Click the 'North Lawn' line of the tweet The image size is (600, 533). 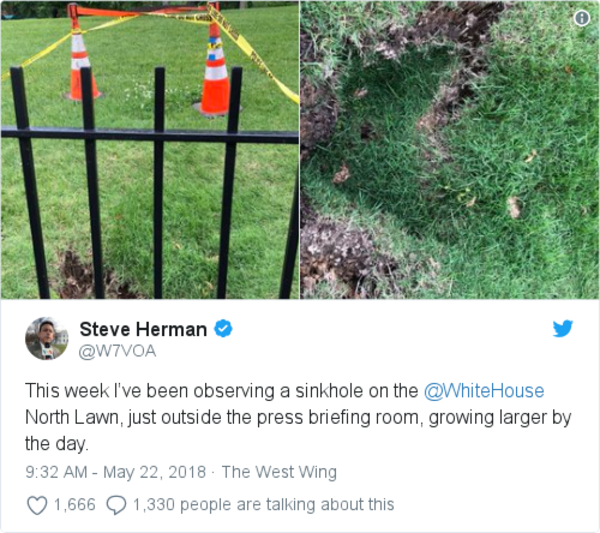298,417
